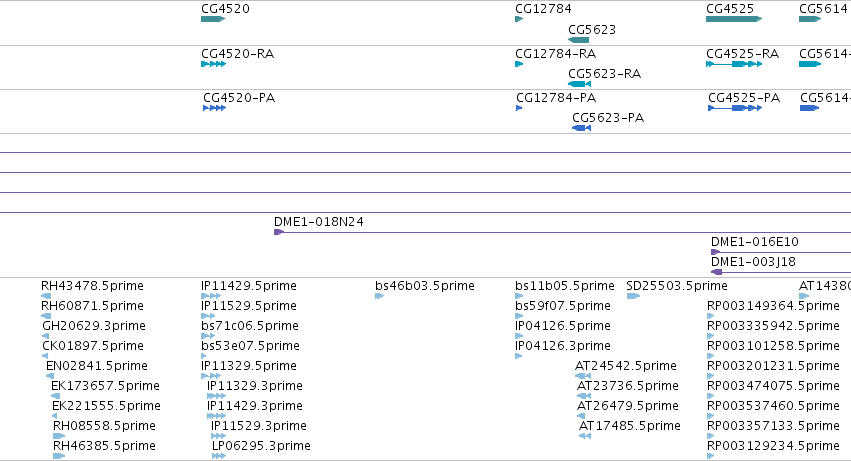Click the bs71c06.5prime label
851x461 pixels.
coord(250,326)
